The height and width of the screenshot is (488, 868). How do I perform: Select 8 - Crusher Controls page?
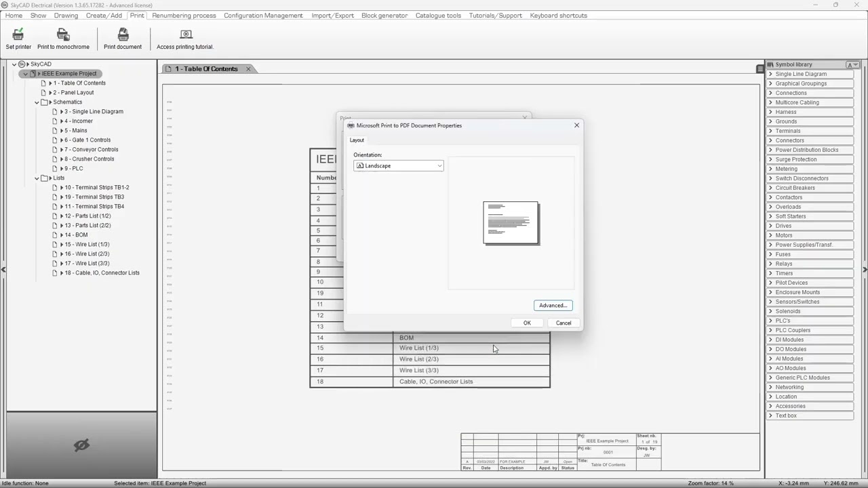click(x=90, y=159)
